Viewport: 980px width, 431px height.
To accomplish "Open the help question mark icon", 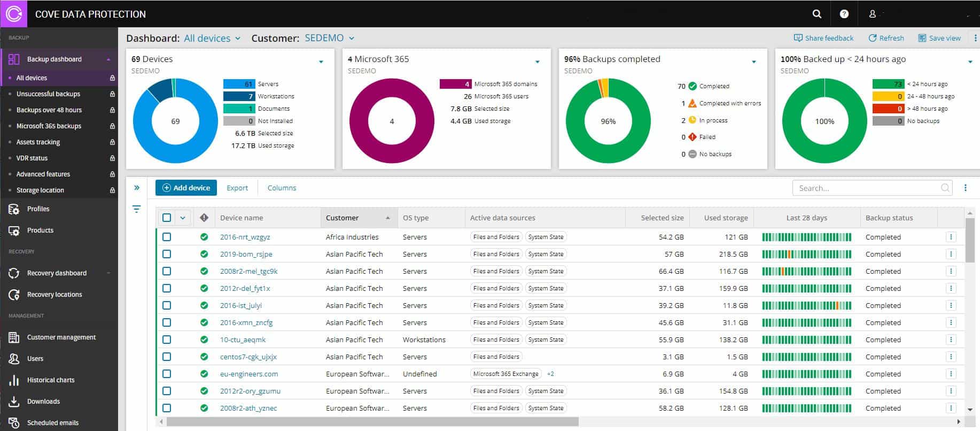I will [844, 14].
